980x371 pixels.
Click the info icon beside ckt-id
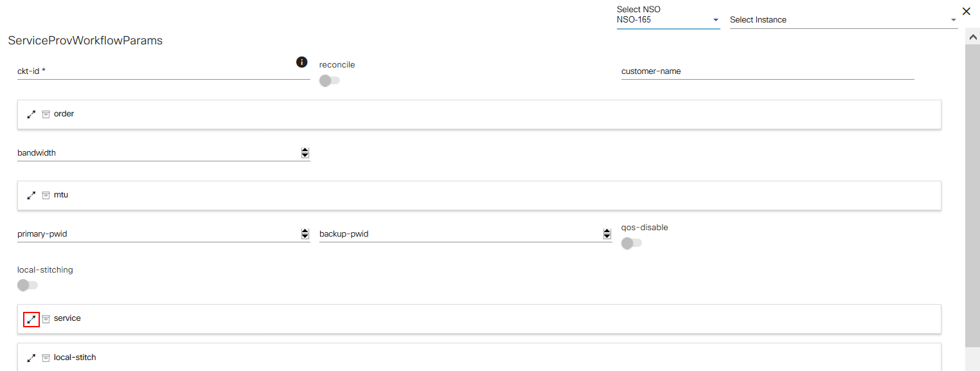tap(301, 62)
